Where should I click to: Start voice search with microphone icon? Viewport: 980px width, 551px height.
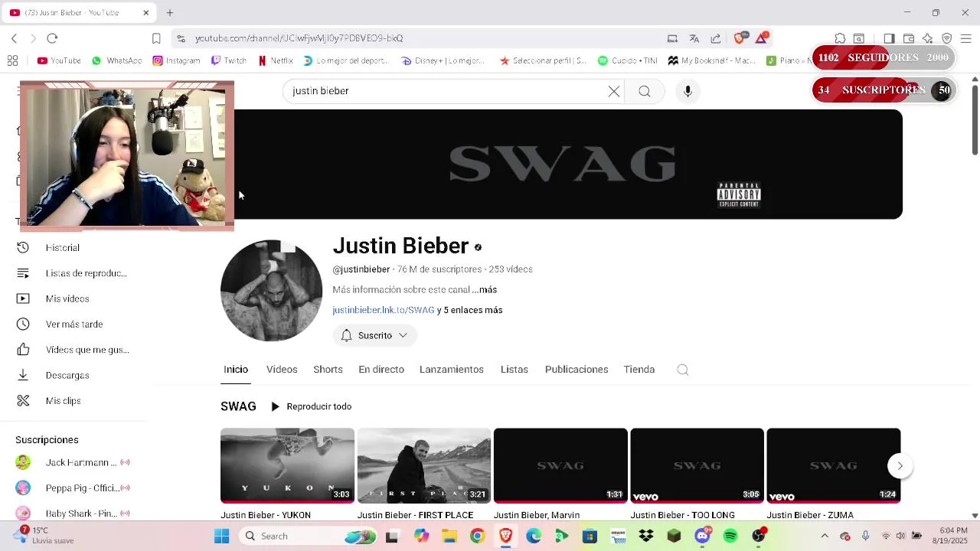(688, 91)
